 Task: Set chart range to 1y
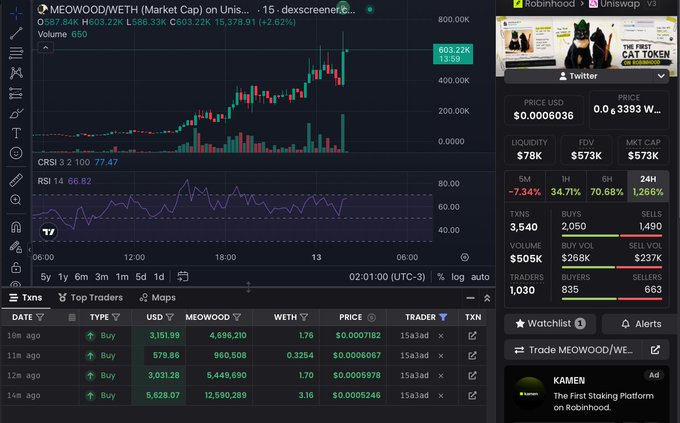[63, 277]
